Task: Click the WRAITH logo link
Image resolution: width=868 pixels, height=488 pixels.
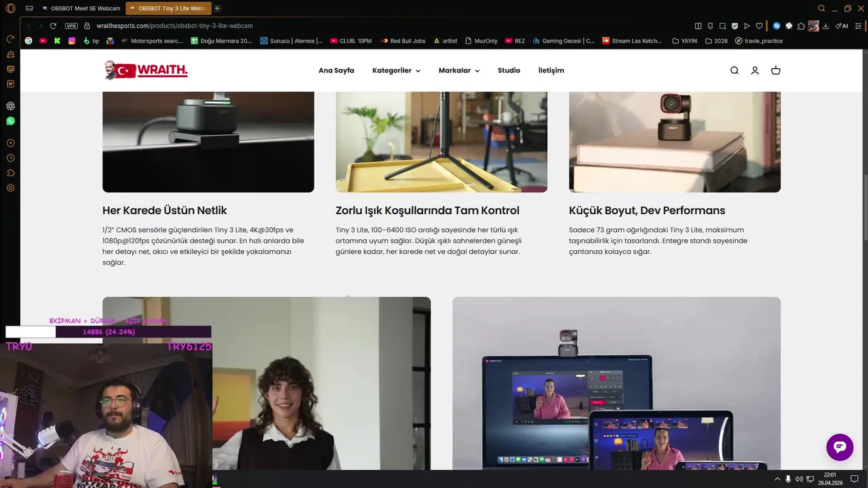Action: pos(146,70)
